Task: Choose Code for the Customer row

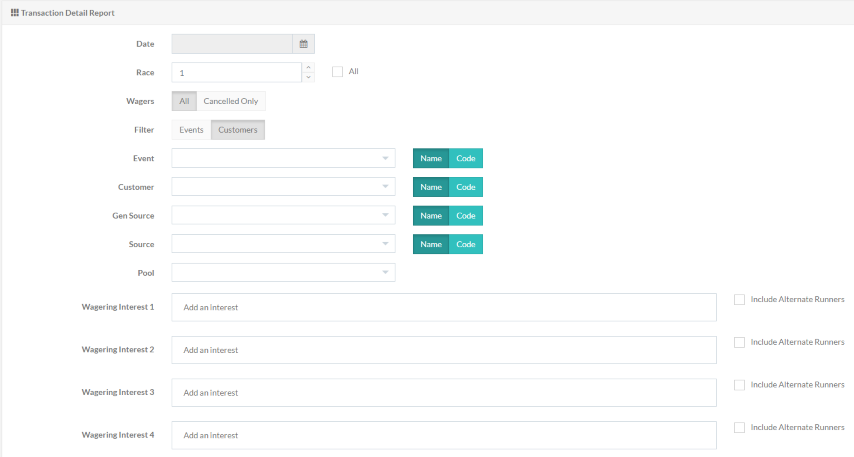Action: click(x=466, y=187)
